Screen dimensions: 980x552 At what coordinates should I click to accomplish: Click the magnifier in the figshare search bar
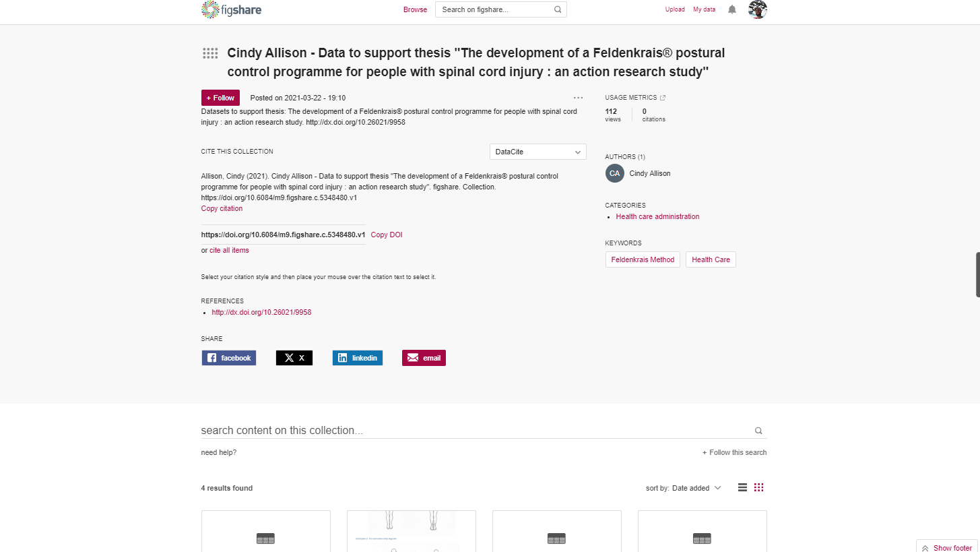(x=558, y=9)
